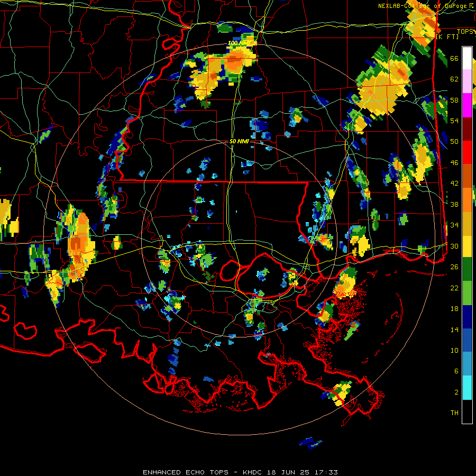
Task: Select the black TH swatch at legend bottom
Action: tap(467, 411)
